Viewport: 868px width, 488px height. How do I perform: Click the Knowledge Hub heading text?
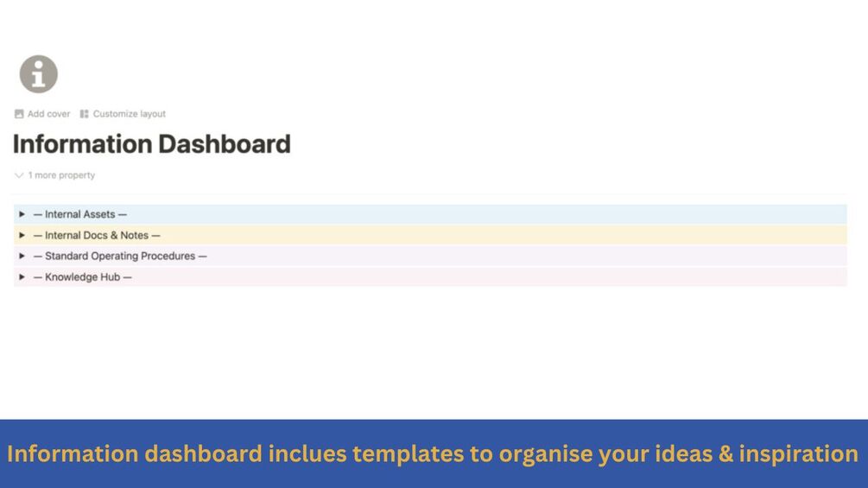83,277
